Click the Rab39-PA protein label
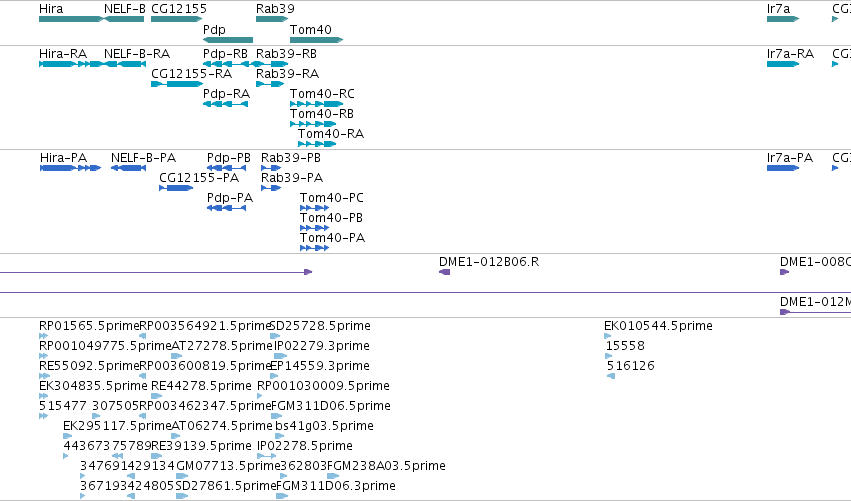 pos(292,179)
